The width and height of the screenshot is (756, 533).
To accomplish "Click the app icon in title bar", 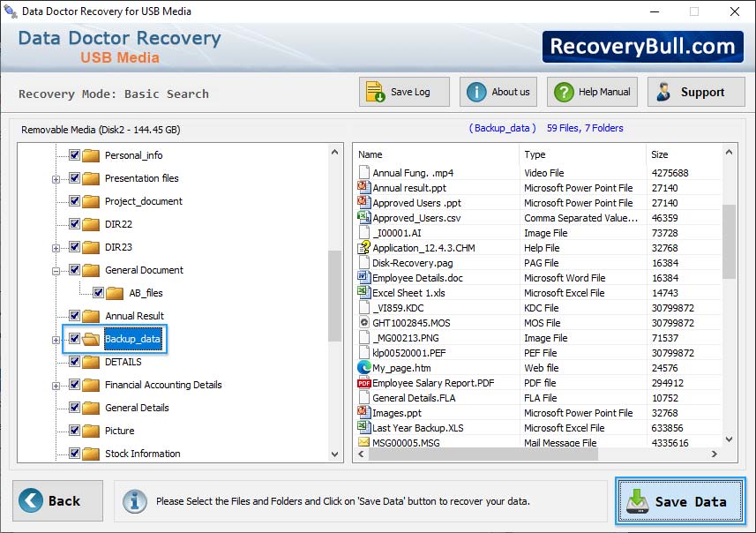I will point(11,11).
